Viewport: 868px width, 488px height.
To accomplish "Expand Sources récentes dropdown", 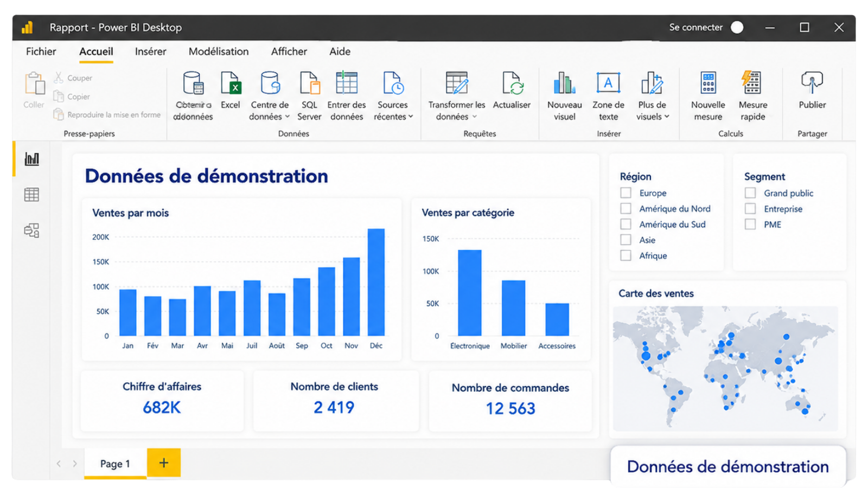I will point(411,117).
